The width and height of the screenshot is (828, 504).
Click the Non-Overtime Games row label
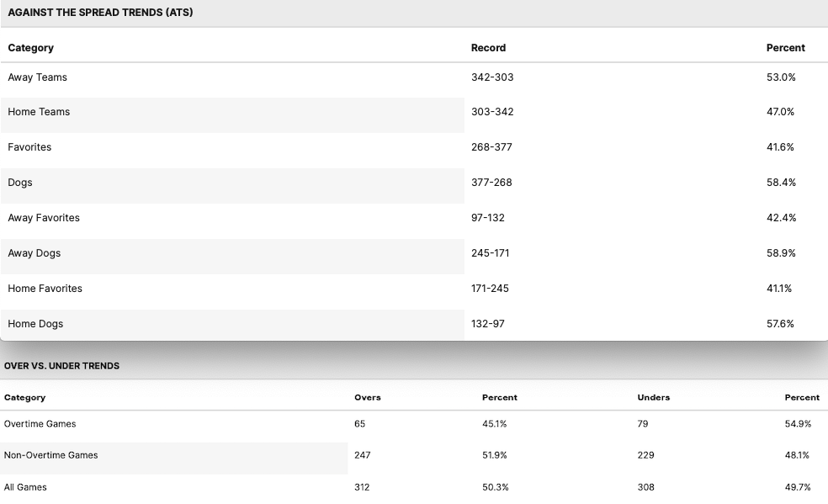(50, 455)
